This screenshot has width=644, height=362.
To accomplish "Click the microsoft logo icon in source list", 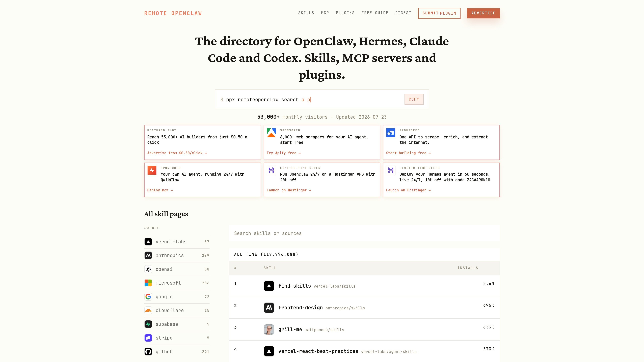I will tap(148, 283).
